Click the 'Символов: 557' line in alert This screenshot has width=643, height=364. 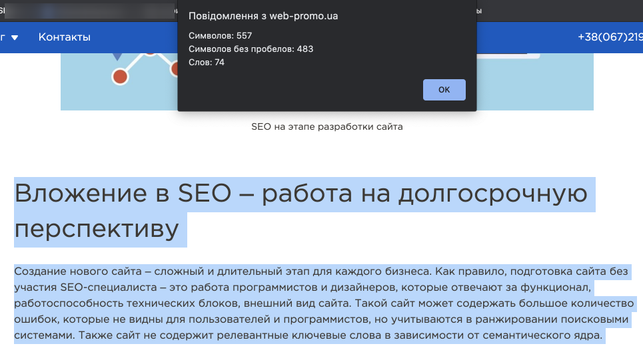tap(221, 36)
